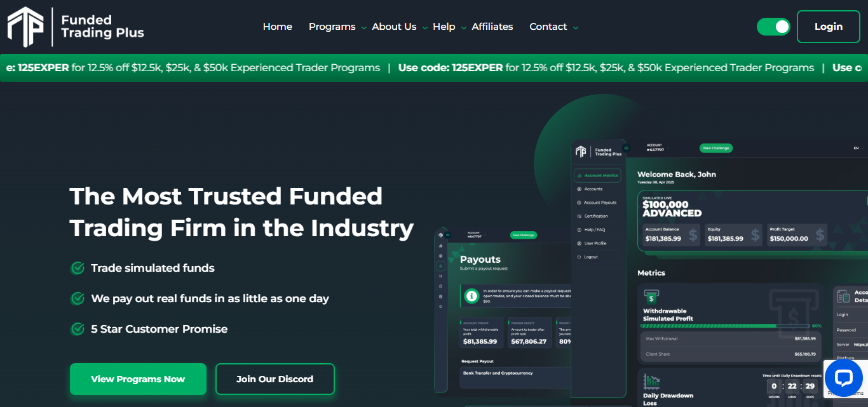Click Payouts heading in preview
Viewport: 868px width, 407px height.
480,259
